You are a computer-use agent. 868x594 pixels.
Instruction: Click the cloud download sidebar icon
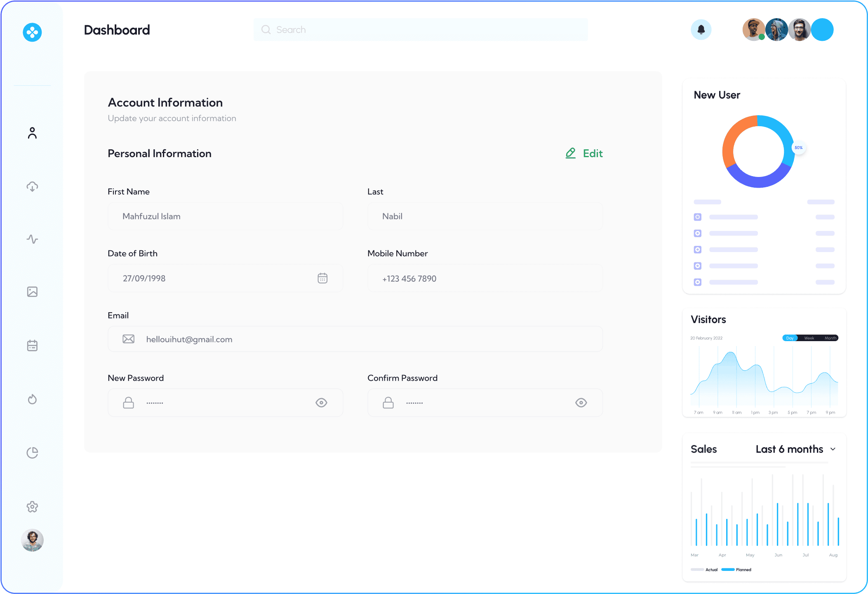tap(32, 186)
